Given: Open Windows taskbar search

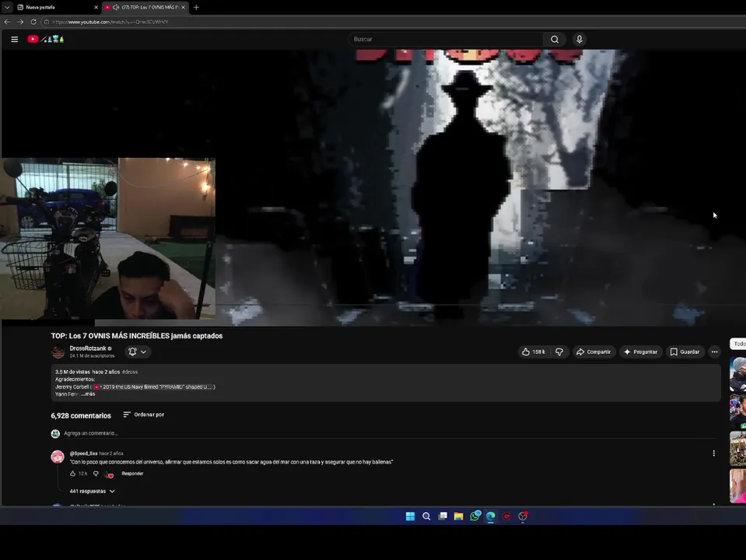Looking at the screenshot, I should [x=426, y=516].
